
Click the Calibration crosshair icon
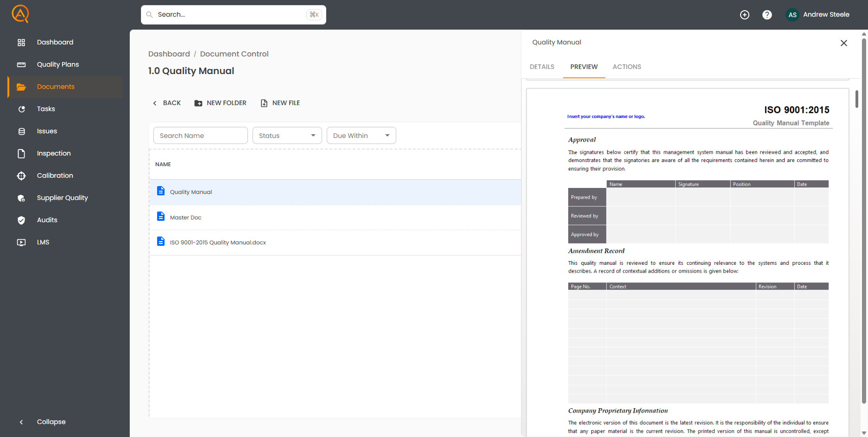click(21, 176)
